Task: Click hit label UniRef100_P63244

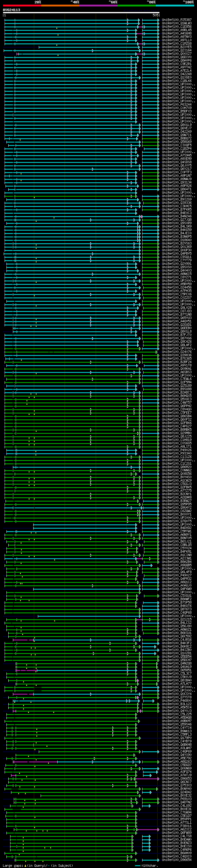Action: pos(177,104)
